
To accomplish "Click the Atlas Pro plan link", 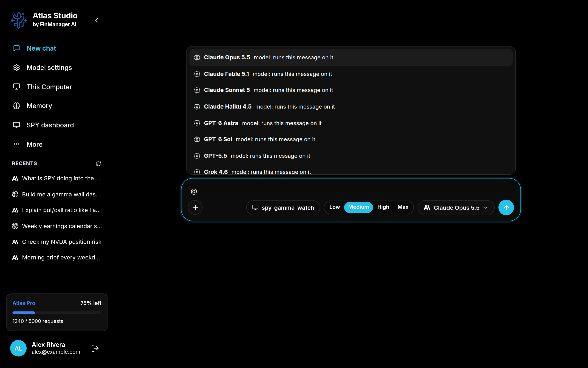I will coord(24,303).
